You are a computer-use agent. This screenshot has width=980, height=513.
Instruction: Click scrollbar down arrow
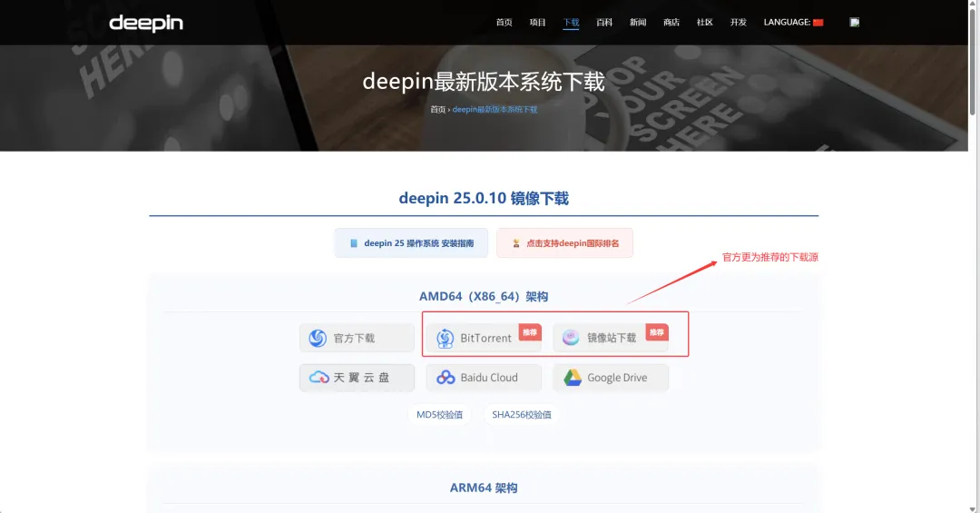[x=973, y=508]
